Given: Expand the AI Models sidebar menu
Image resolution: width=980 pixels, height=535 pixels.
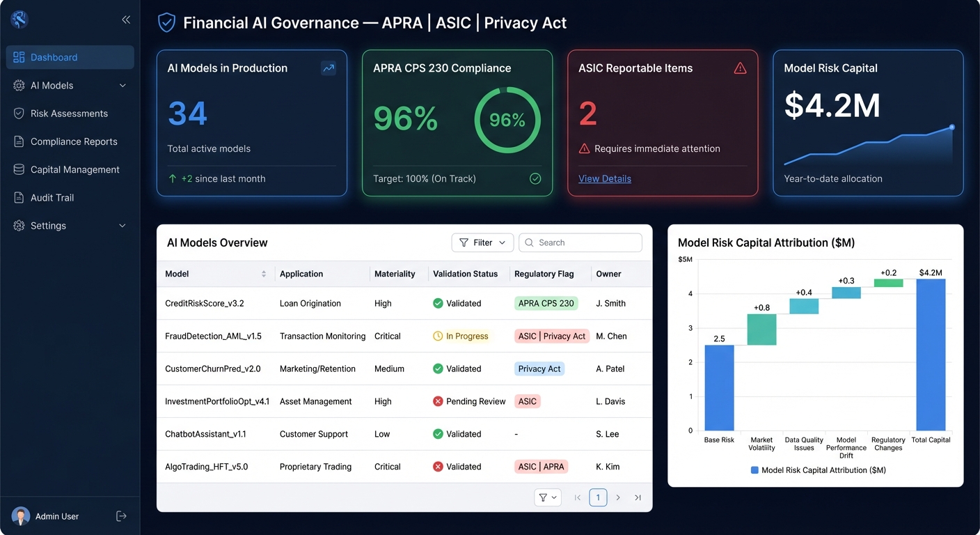Looking at the screenshot, I should (x=122, y=85).
